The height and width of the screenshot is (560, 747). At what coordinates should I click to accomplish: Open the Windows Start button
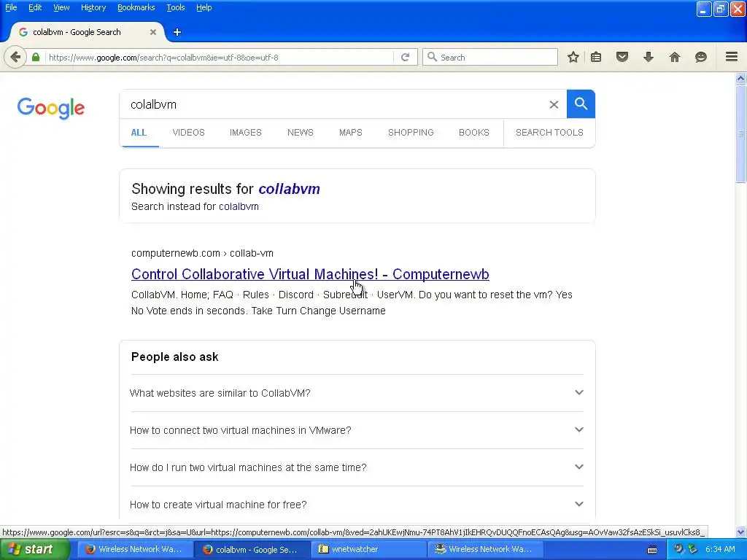point(34,549)
